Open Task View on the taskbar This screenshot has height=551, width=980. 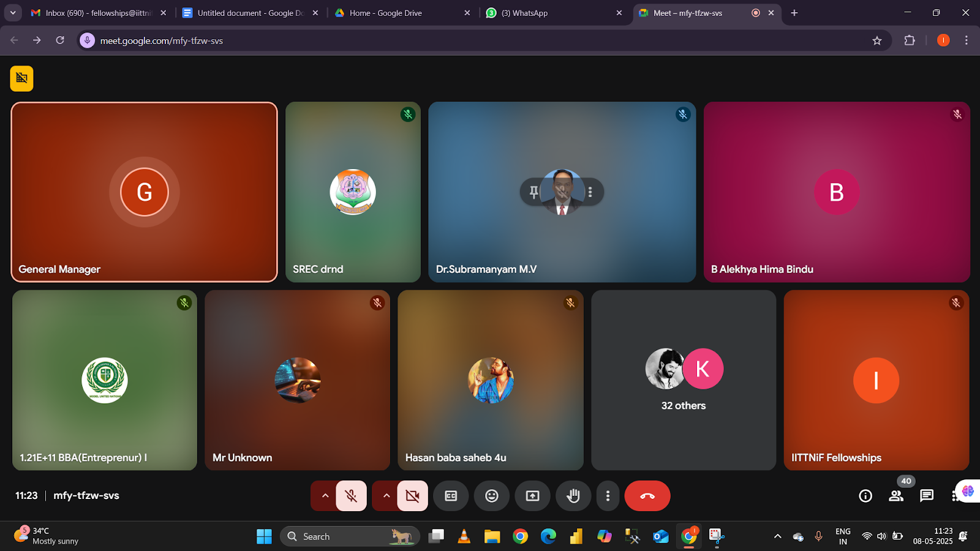click(436, 536)
